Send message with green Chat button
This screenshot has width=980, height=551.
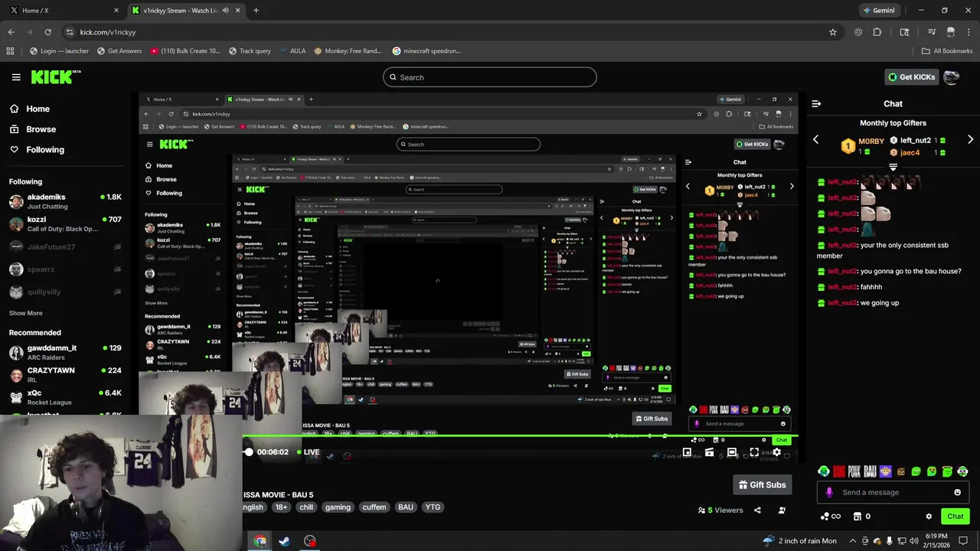pyautogui.click(x=955, y=517)
